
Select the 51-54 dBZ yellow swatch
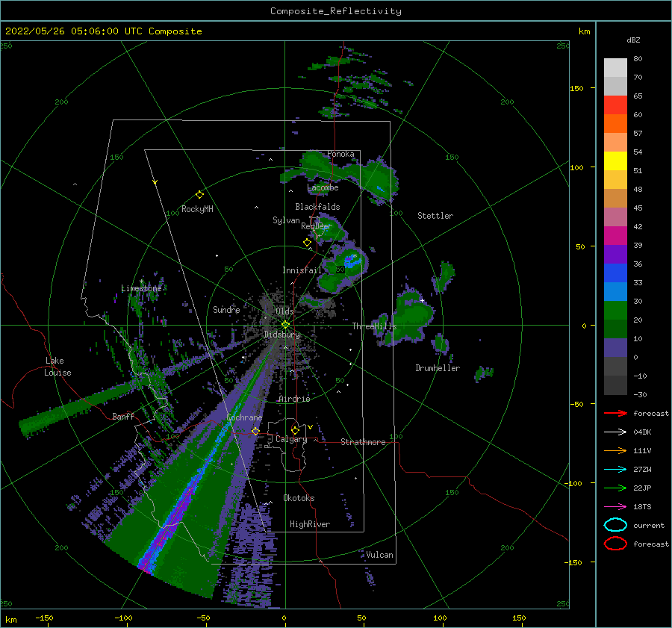(x=615, y=161)
